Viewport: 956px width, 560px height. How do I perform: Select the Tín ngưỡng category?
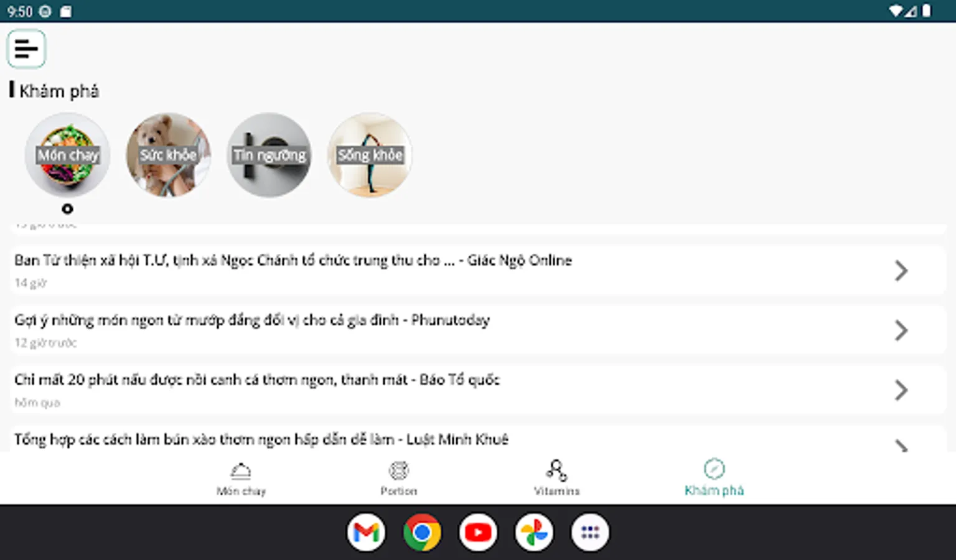269,156
